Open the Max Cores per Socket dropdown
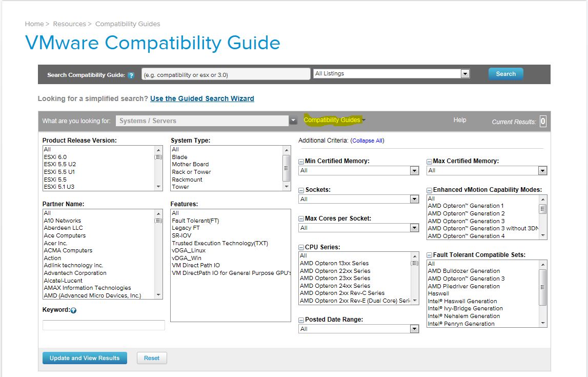 pyautogui.click(x=414, y=228)
